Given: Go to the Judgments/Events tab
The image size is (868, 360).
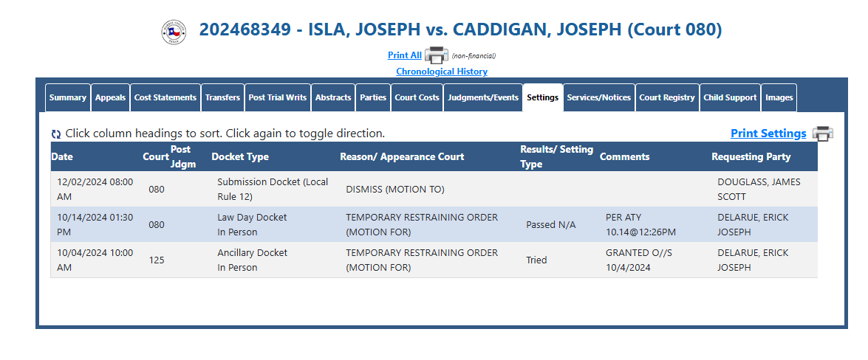Looking at the screenshot, I should coord(483,98).
